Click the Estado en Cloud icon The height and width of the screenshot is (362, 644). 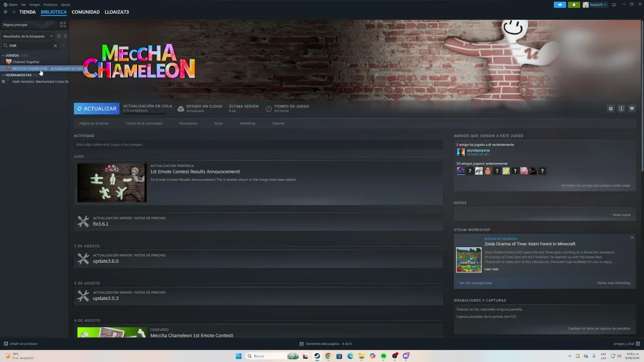click(x=181, y=109)
